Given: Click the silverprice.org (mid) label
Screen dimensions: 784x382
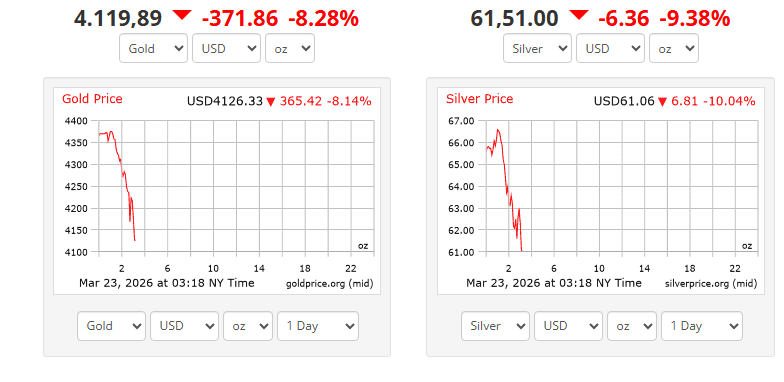Looking at the screenshot, I should (711, 284).
